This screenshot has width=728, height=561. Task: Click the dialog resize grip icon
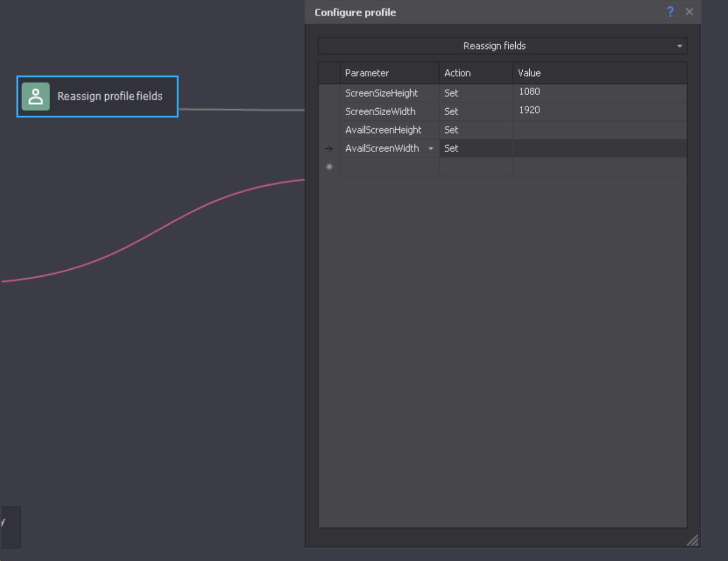pyautogui.click(x=693, y=540)
